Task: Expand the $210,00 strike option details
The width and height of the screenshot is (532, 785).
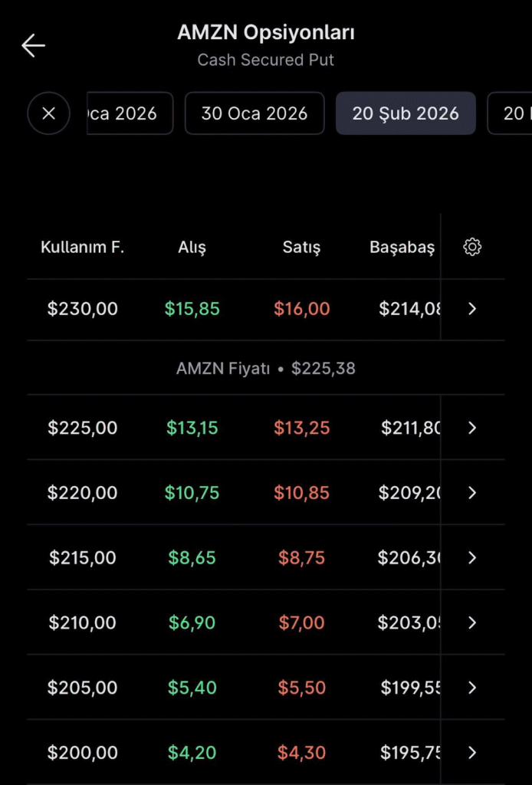Action: click(472, 622)
